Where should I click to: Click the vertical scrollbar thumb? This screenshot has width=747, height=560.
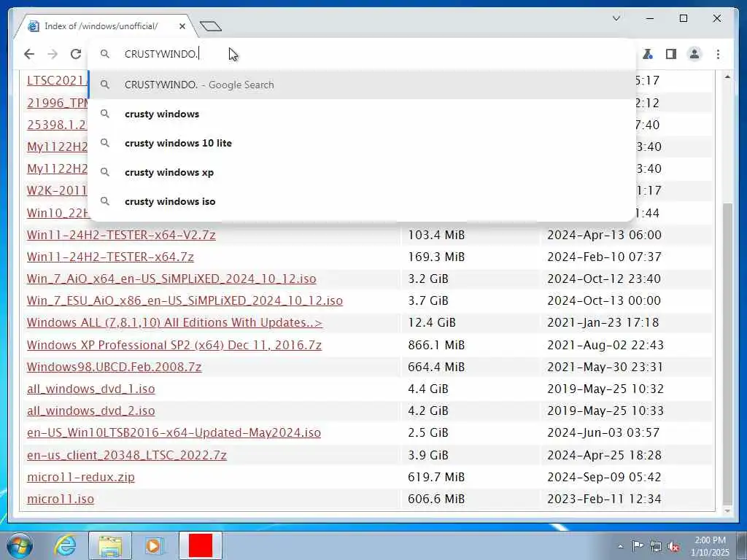click(727, 354)
